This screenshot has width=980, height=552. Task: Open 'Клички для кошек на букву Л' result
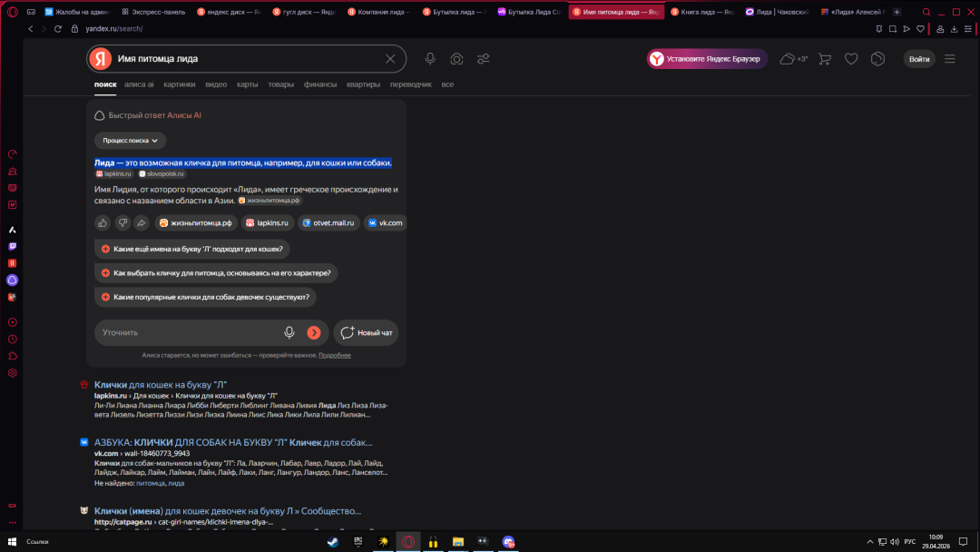161,384
